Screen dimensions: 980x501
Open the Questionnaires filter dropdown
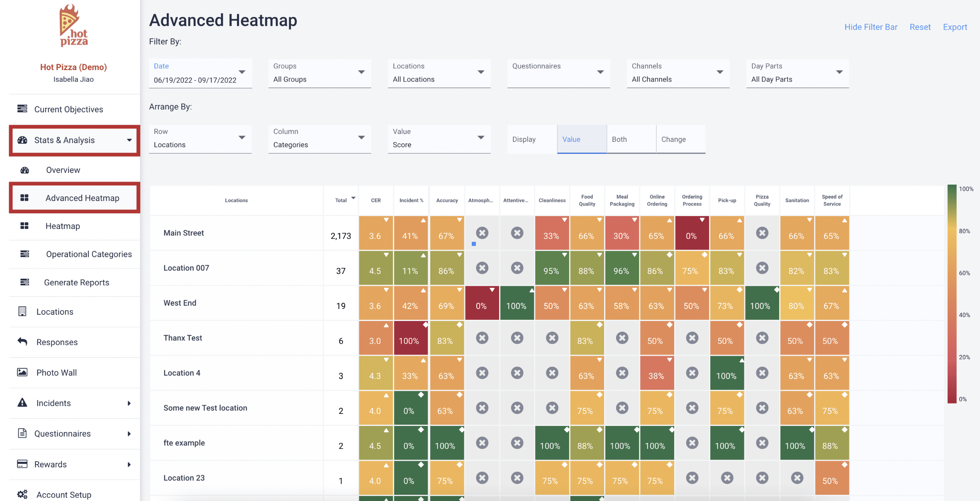pos(558,73)
